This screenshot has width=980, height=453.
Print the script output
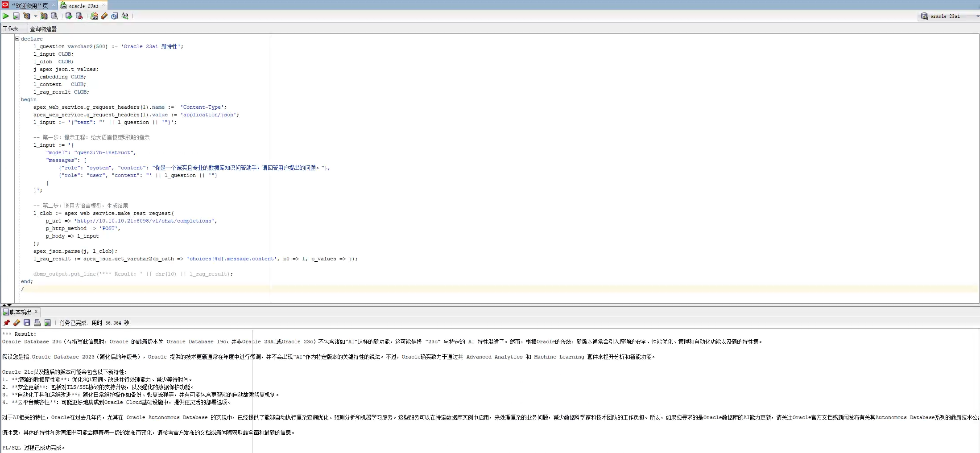37,323
